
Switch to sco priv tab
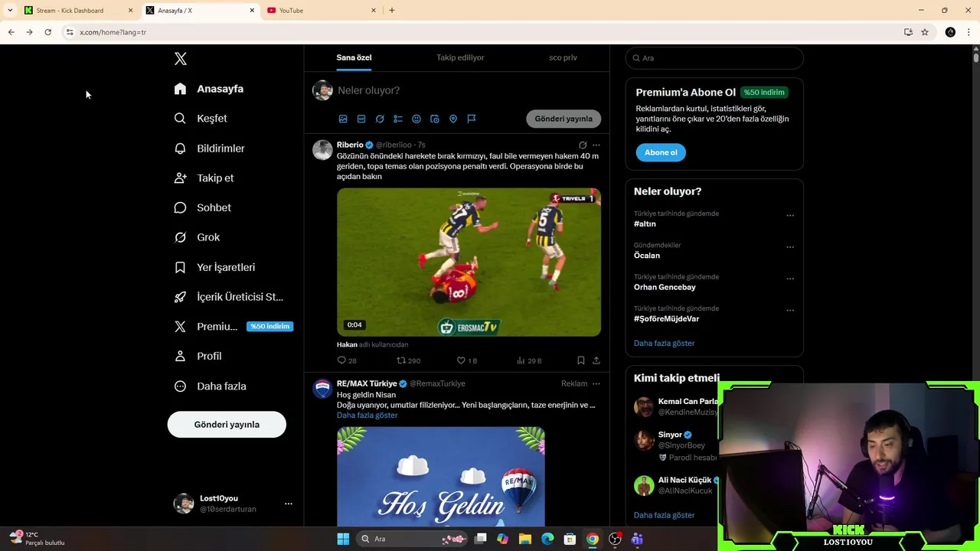tap(563, 57)
